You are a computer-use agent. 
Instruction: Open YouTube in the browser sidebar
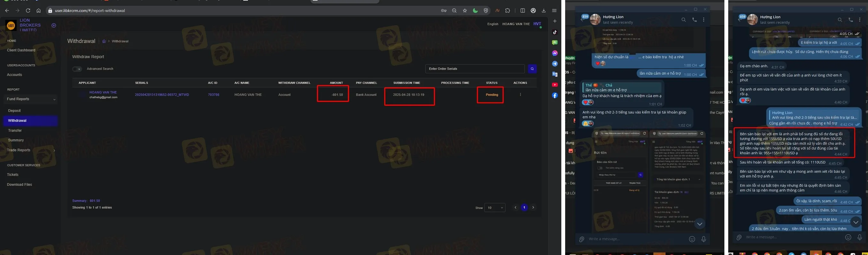(x=555, y=85)
